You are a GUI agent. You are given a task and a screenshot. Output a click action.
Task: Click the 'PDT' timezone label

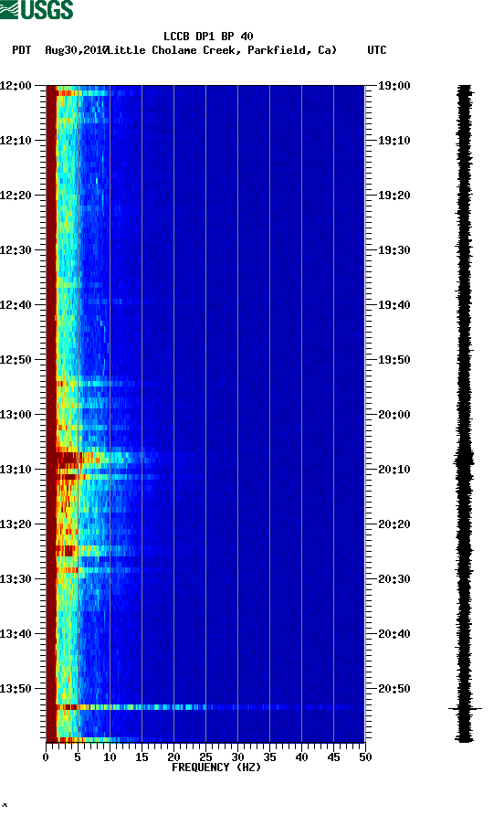(x=21, y=50)
